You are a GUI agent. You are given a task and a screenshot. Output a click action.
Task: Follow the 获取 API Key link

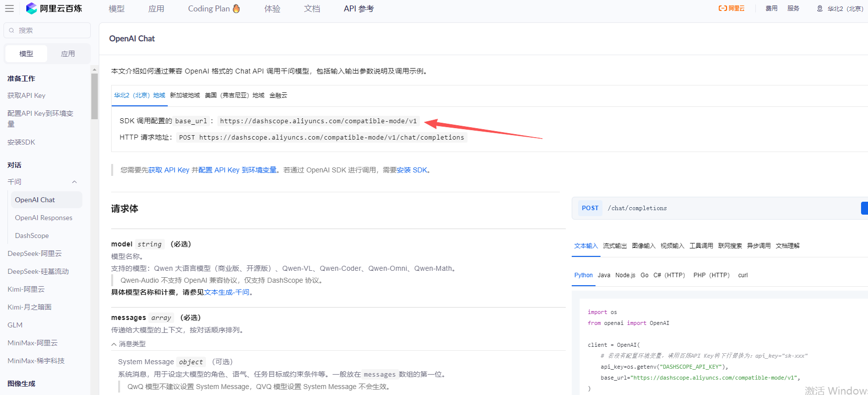tap(169, 170)
